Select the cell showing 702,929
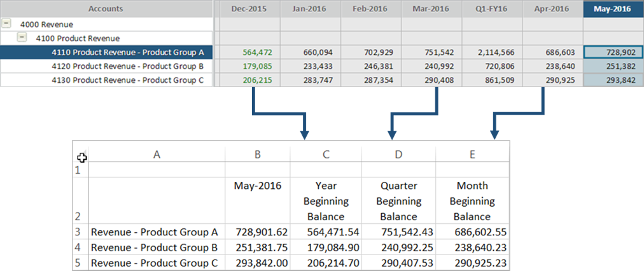 (x=371, y=52)
